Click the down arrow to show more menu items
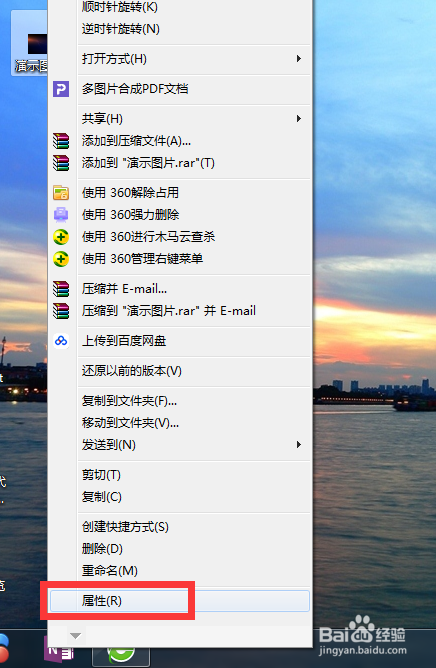 [x=75, y=636]
